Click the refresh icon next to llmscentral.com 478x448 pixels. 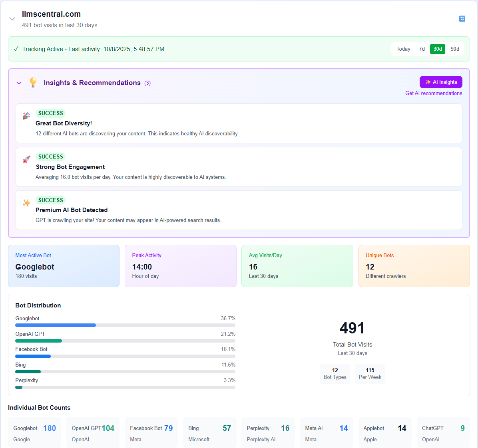pyautogui.click(x=462, y=19)
